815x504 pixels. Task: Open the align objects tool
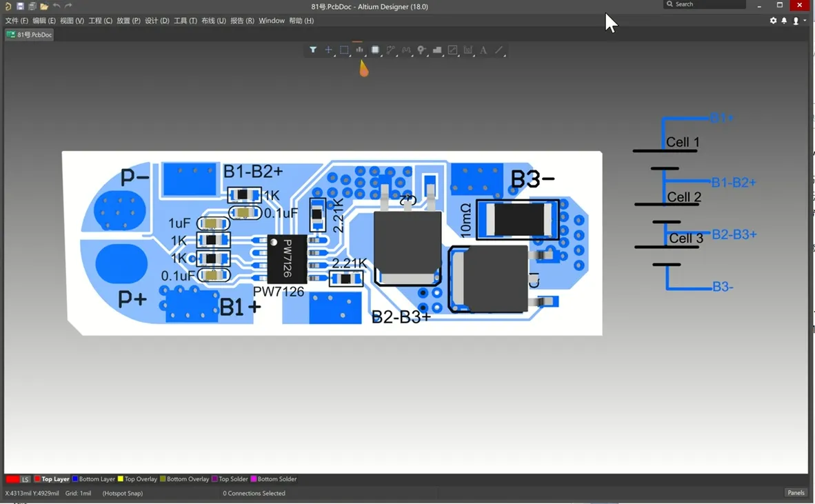(x=359, y=50)
